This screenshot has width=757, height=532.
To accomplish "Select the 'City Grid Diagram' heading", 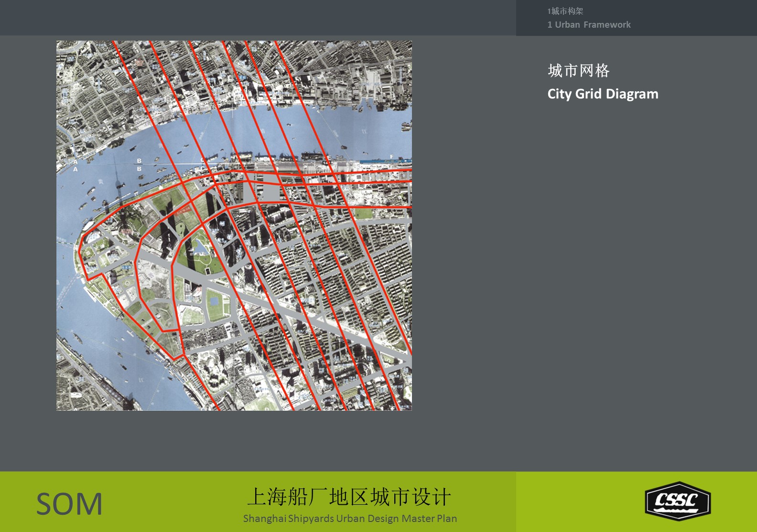I will click(x=603, y=94).
